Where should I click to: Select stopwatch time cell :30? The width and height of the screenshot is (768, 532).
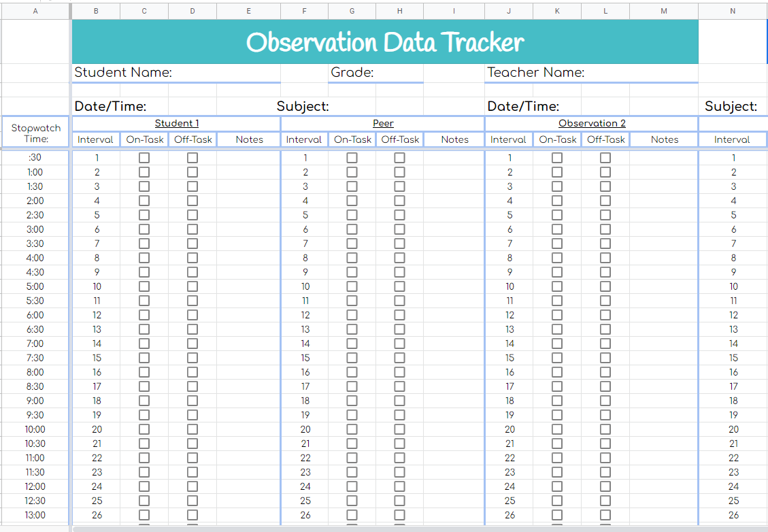(x=35, y=158)
